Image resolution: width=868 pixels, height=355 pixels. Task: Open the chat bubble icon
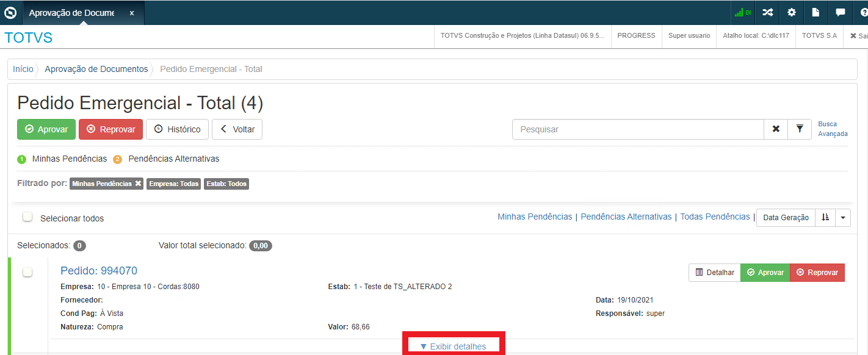pos(841,12)
